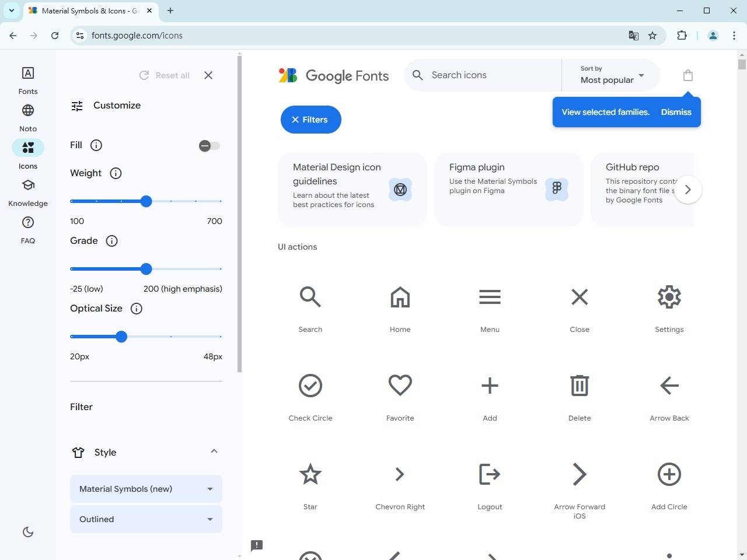Image resolution: width=747 pixels, height=560 pixels.
Task: Select the Settings gear icon
Action: [x=669, y=297]
